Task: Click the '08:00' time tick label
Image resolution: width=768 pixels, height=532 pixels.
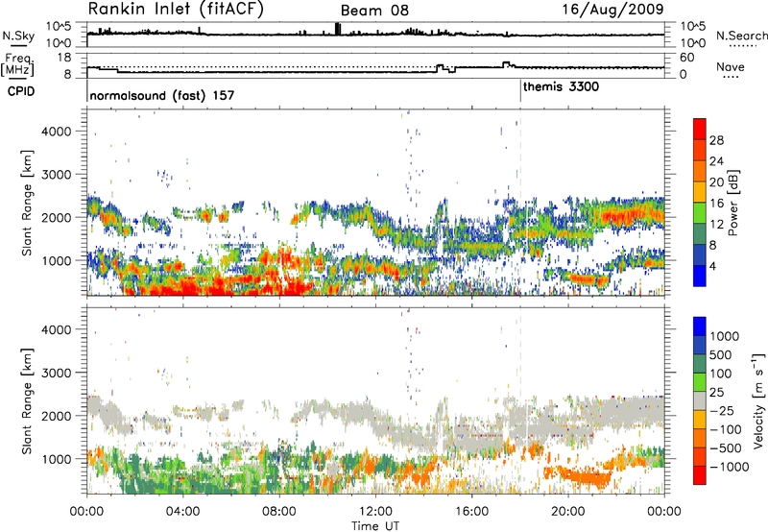Action: [279, 512]
